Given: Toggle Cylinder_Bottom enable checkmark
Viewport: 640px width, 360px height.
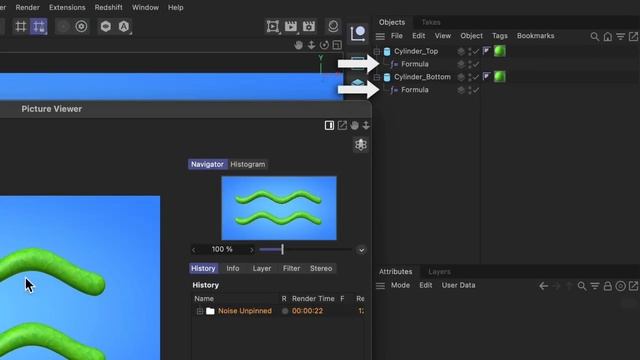Looking at the screenshot, I should pos(476,77).
